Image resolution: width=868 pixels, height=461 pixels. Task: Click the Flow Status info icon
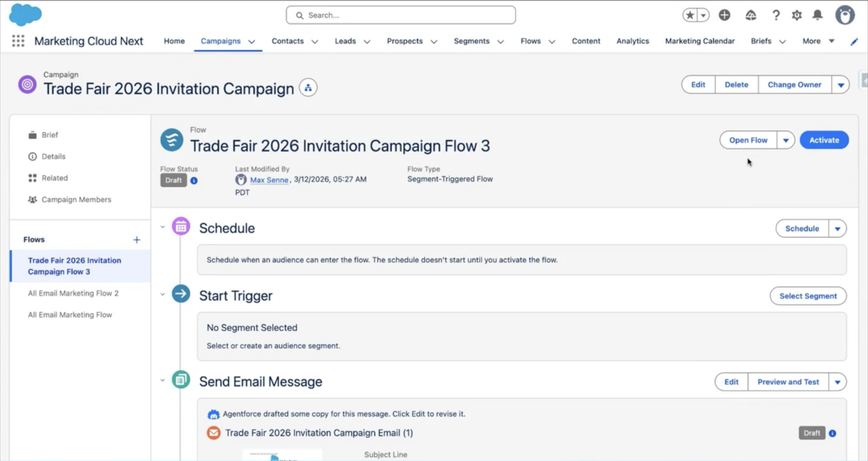point(194,180)
